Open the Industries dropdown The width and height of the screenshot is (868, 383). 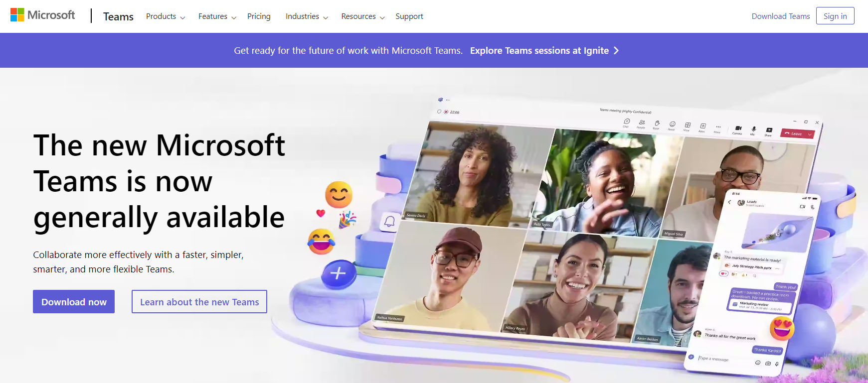coord(307,16)
